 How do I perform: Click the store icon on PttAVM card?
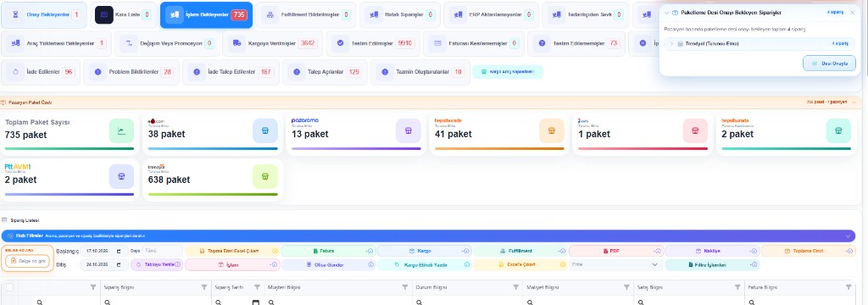click(x=121, y=176)
